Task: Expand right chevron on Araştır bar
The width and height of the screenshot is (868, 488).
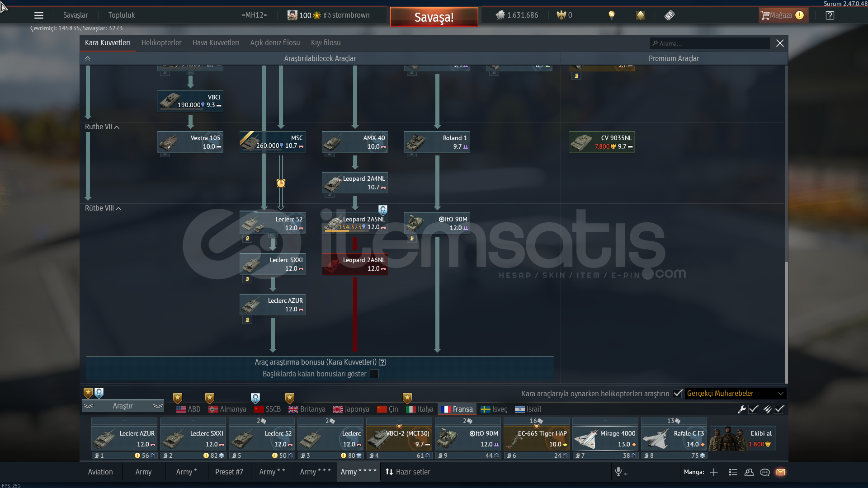Action: coord(158,406)
